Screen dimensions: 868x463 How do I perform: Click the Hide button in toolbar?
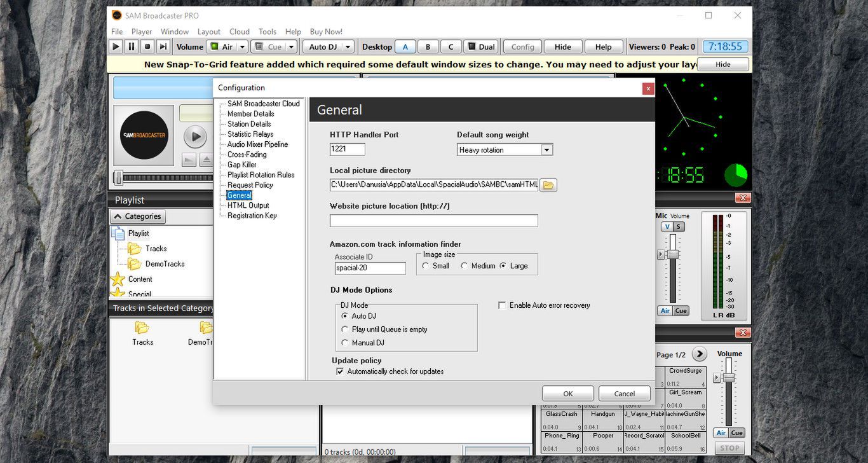[x=563, y=46]
